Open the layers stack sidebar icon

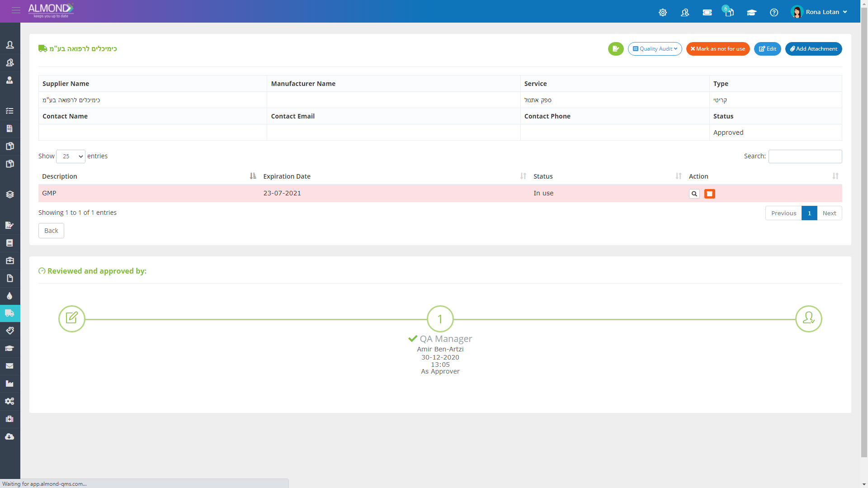pyautogui.click(x=9, y=194)
